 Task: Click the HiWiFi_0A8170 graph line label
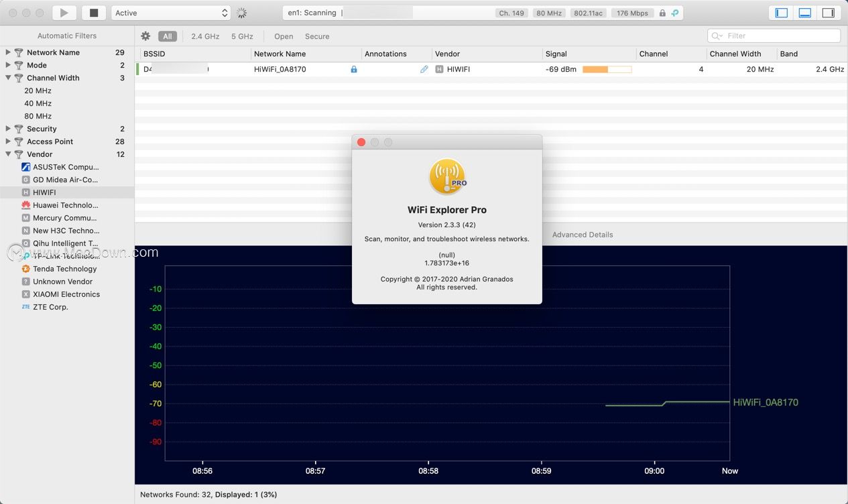766,402
